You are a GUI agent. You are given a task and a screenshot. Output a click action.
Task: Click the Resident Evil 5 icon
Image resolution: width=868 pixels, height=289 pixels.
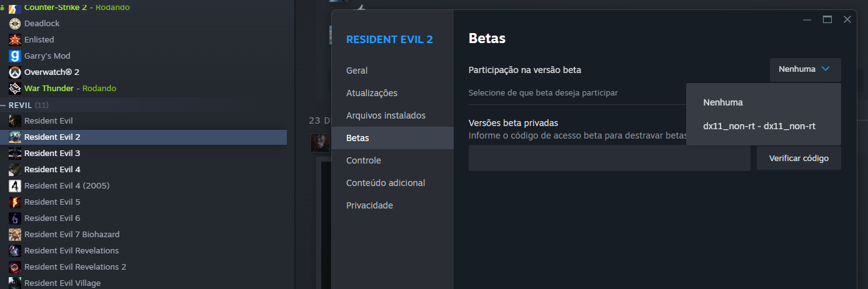(15, 202)
